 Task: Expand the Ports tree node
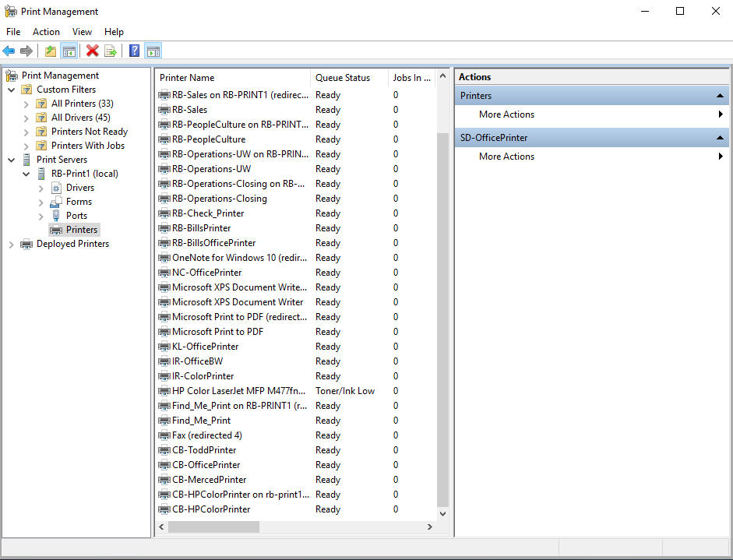(41, 217)
